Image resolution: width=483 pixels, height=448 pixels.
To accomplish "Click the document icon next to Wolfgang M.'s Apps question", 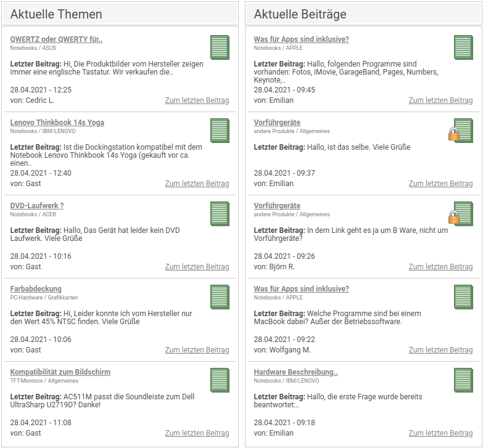I will point(464,297).
